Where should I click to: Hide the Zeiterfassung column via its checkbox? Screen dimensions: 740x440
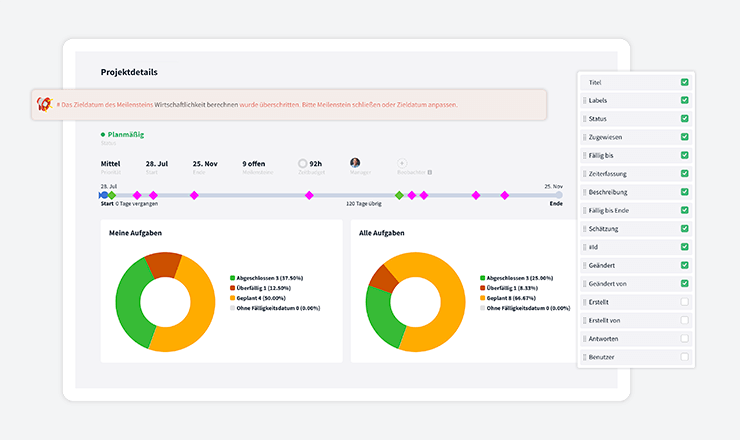point(684,173)
